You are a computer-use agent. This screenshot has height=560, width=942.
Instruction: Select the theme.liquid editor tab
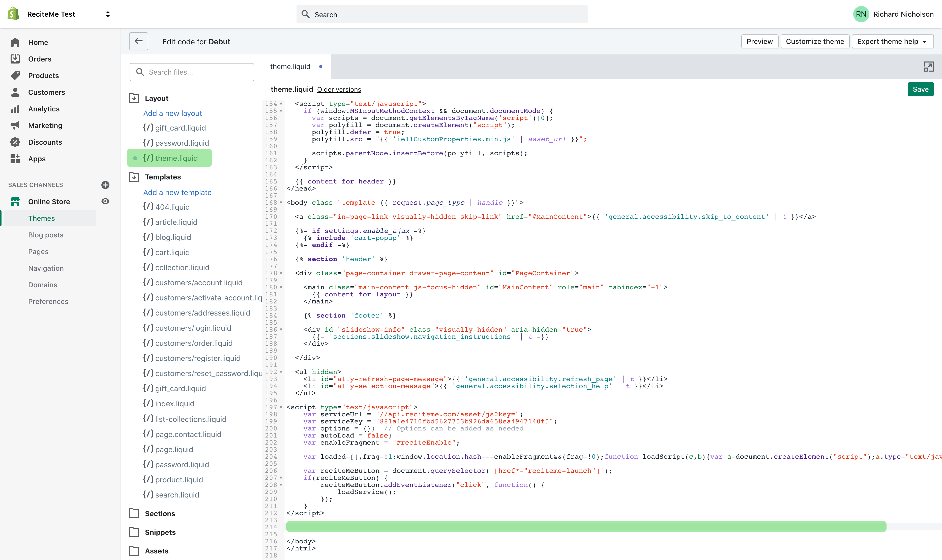[296, 67]
